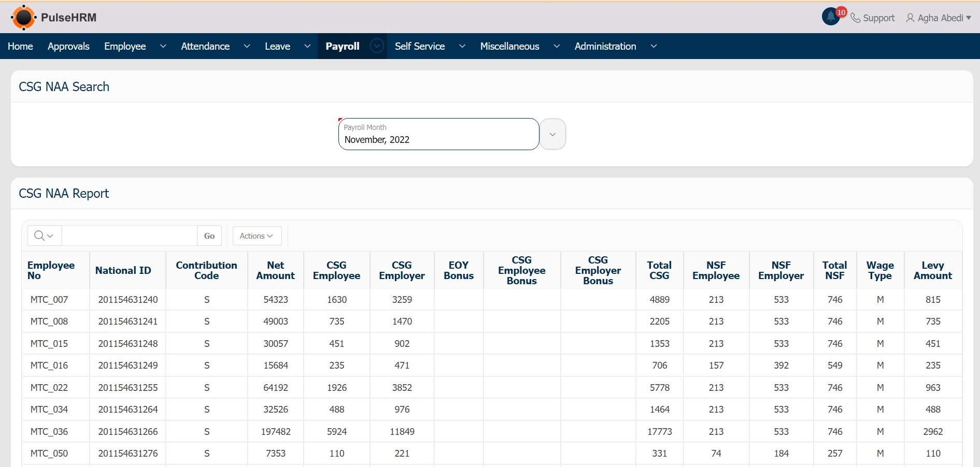980x467 pixels.
Task: Open the notifications bell icon
Action: [x=831, y=17]
